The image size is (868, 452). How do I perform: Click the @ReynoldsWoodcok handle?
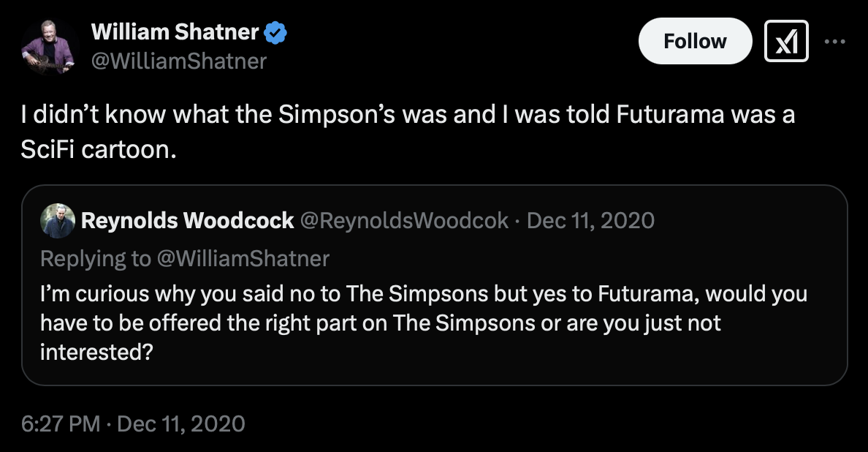404,220
